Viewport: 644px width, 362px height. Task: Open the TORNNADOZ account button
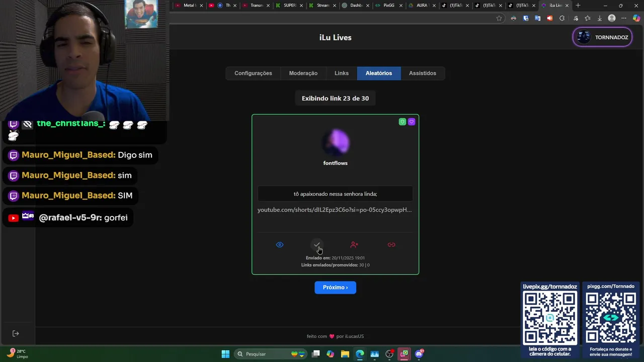[602, 37]
